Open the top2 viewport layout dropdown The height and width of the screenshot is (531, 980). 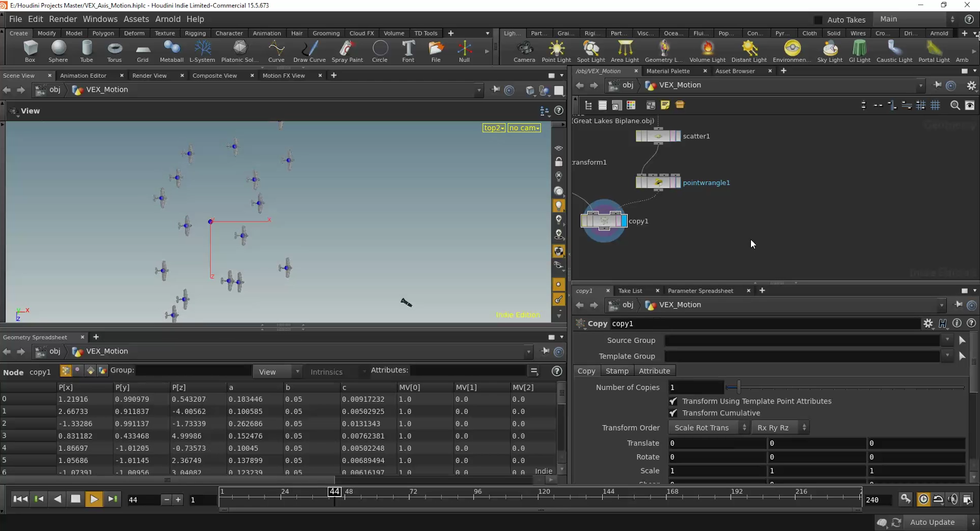pos(494,128)
